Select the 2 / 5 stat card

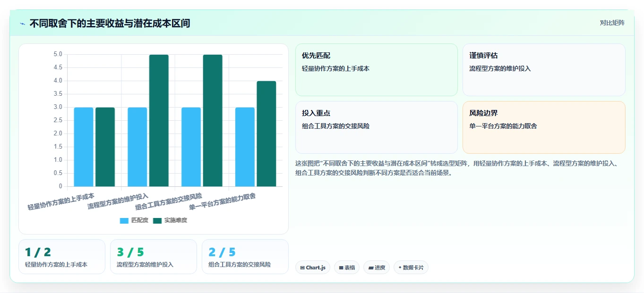point(245,257)
